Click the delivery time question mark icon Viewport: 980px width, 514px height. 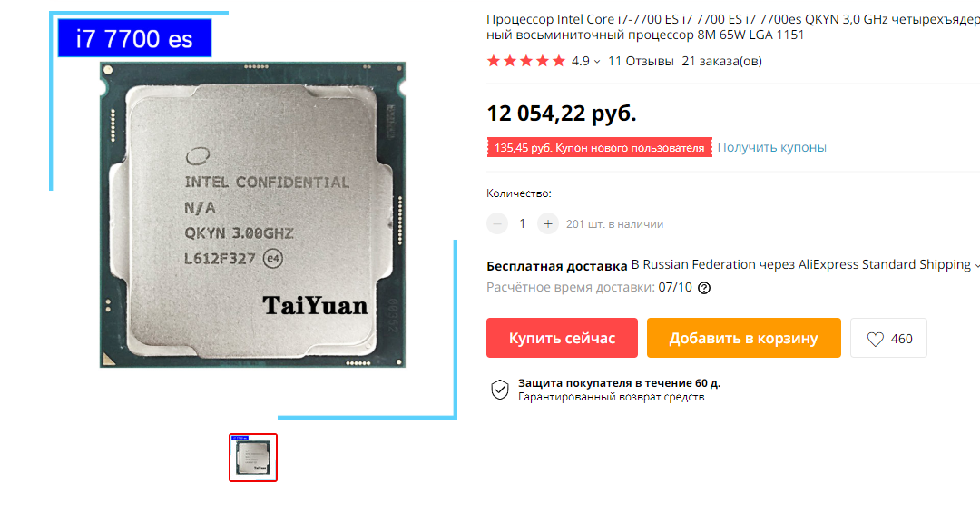coord(704,288)
